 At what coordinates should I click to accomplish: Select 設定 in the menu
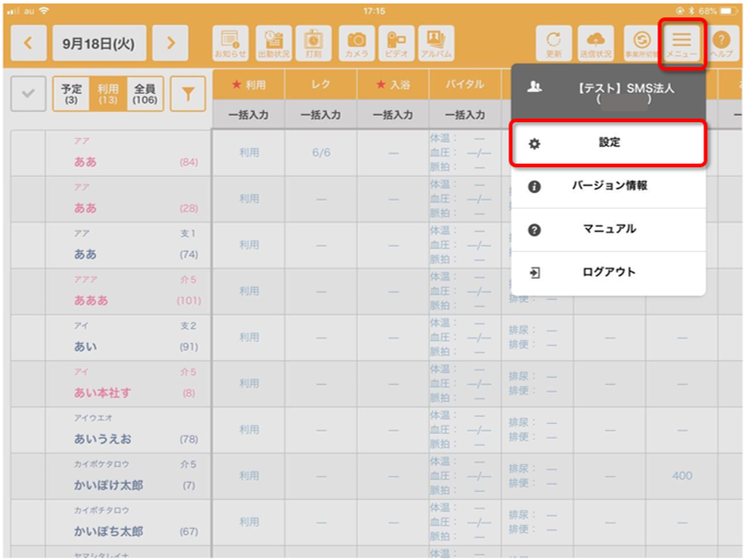coord(608,143)
